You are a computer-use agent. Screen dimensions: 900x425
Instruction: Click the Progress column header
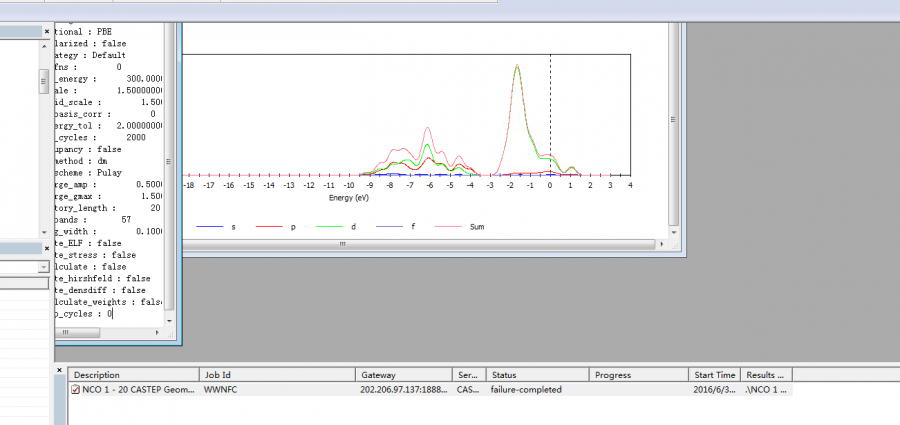pos(638,375)
